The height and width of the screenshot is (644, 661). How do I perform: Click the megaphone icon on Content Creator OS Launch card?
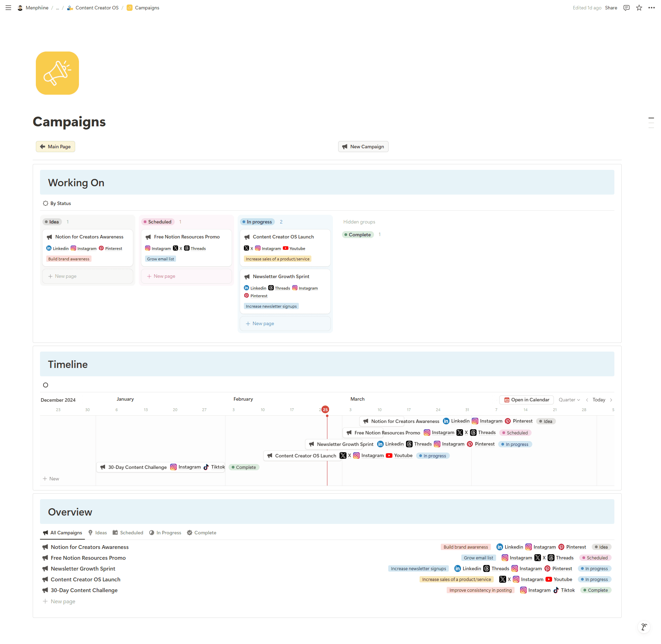[x=247, y=237]
